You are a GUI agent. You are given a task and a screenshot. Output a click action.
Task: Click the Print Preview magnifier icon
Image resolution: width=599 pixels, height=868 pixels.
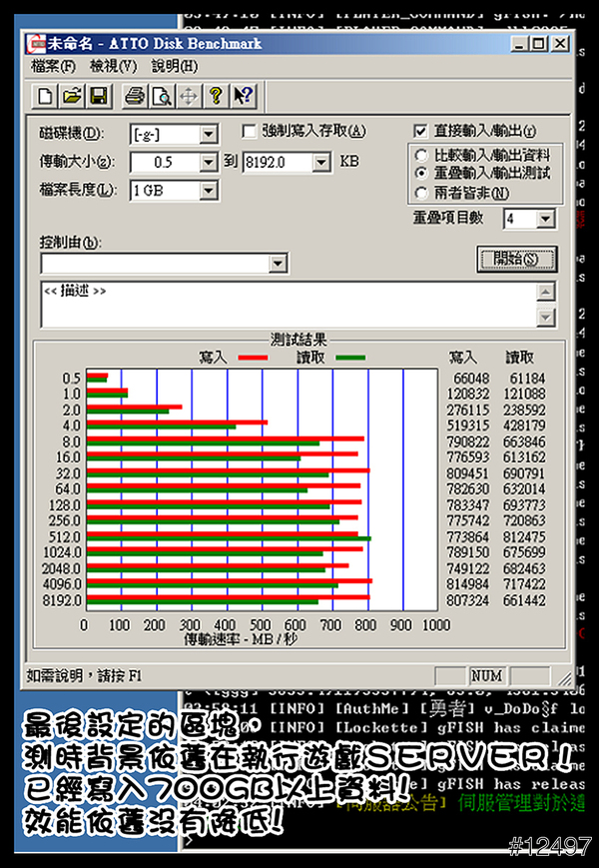tap(162, 96)
